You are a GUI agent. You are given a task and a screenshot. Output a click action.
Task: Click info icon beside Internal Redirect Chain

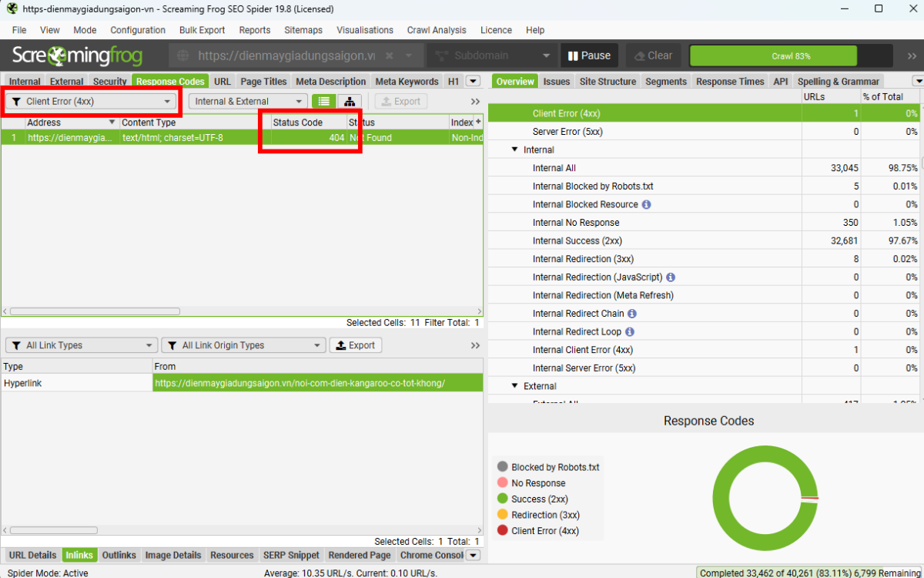coord(632,314)
